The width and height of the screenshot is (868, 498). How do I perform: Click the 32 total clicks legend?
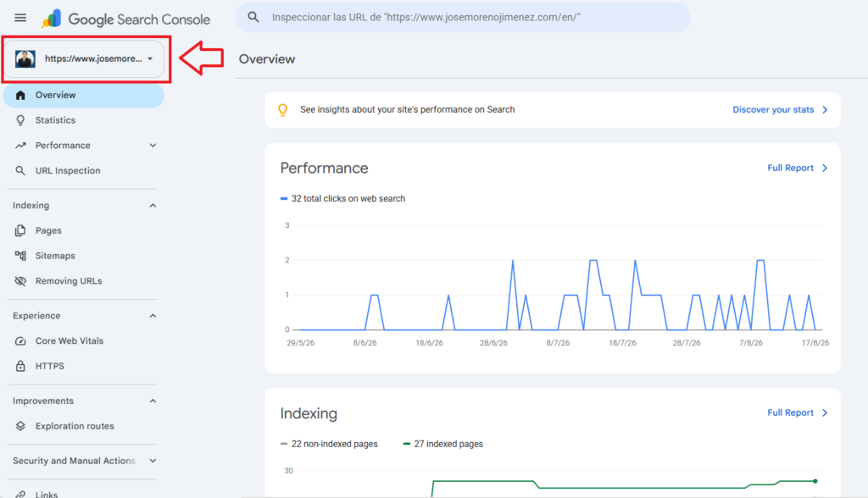point(342,199)
